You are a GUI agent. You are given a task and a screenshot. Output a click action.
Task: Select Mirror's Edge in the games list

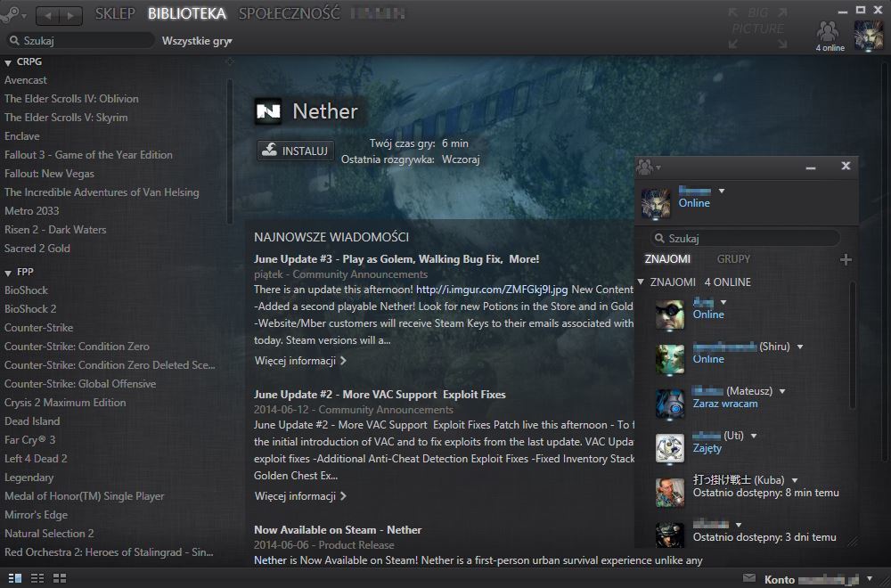(x=36, y=515)
